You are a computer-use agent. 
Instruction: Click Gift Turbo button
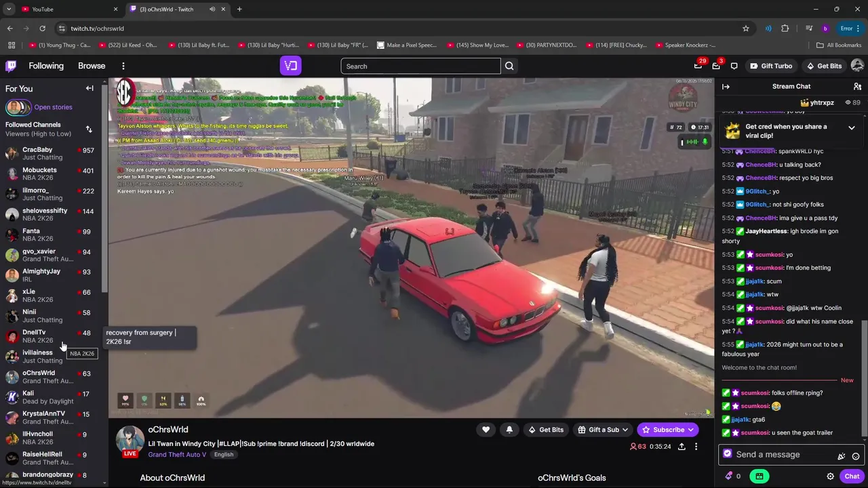pos(771,66)
